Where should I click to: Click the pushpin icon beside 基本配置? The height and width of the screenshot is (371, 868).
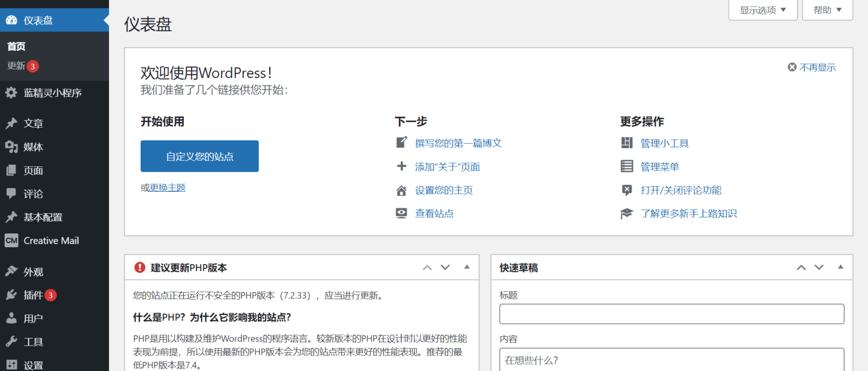tap(11, 217)
